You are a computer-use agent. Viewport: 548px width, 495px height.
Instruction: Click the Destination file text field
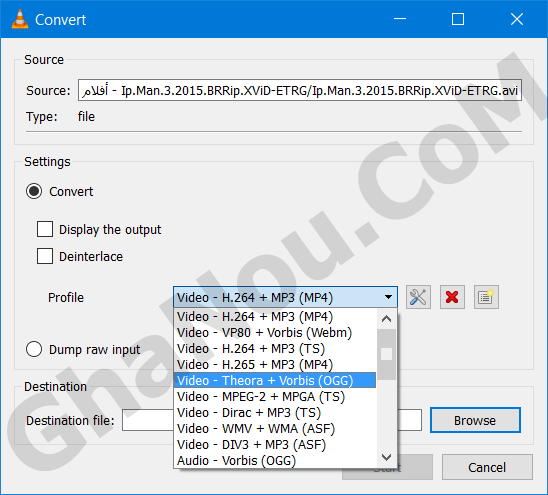click(x=272, y=420)
